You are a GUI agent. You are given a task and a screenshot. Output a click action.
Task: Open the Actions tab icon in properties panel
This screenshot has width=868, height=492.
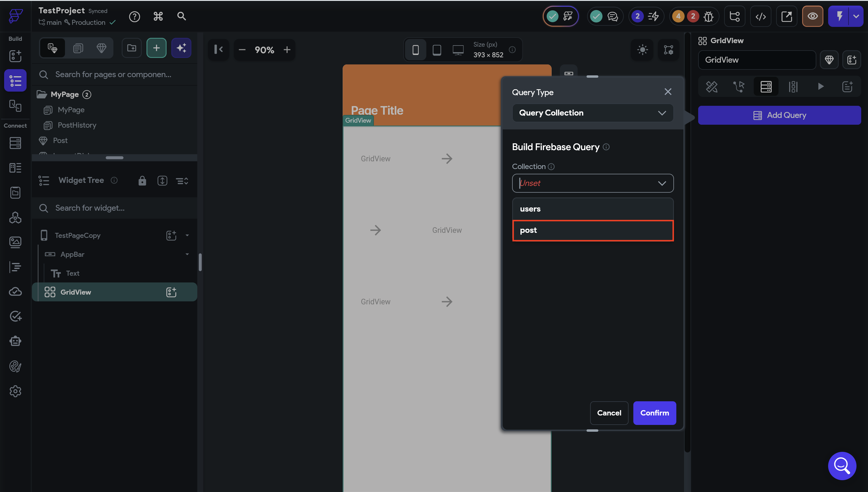739,87
